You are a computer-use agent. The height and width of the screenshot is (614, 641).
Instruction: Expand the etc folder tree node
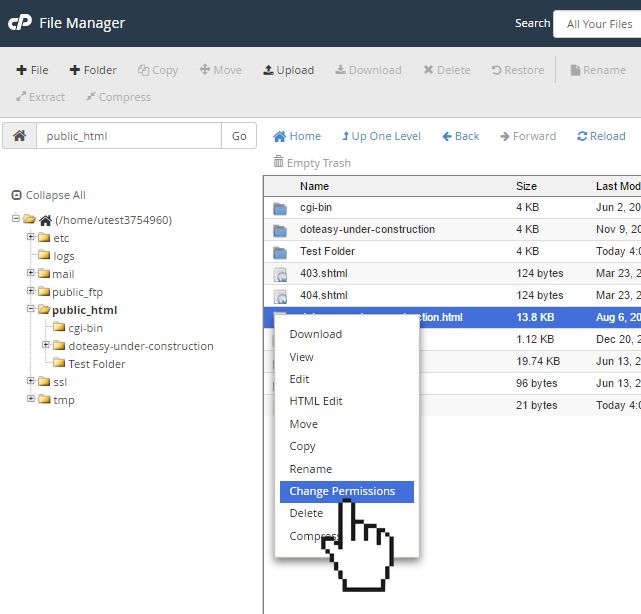click(31, 238)
